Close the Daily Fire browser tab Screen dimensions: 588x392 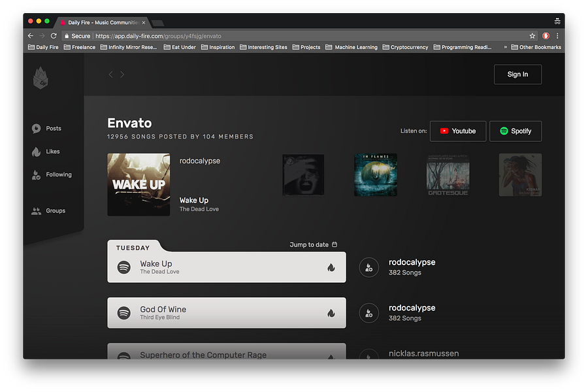click(144, 22)
